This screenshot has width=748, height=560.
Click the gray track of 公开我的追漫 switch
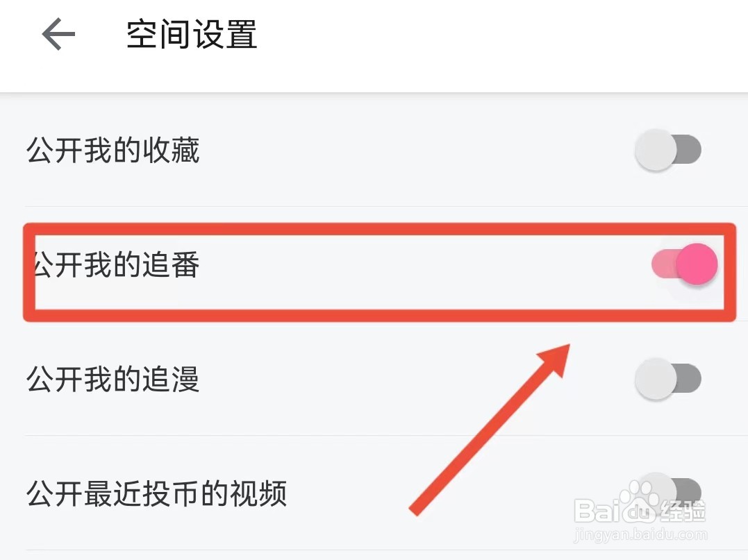(689, 380)
